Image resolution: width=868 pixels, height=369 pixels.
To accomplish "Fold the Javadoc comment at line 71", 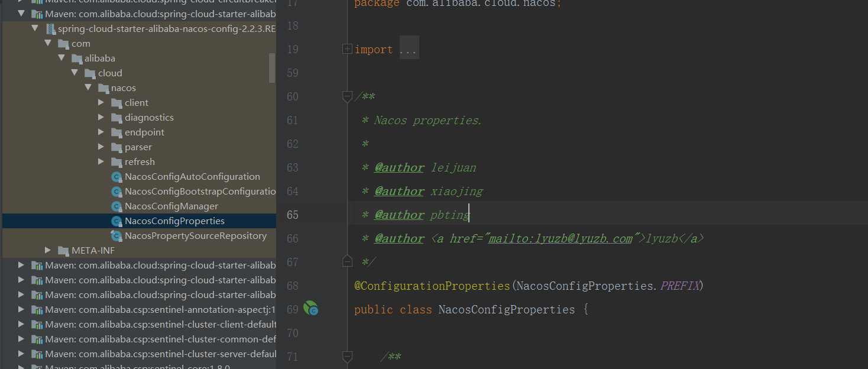I will (x=348, y=357).
